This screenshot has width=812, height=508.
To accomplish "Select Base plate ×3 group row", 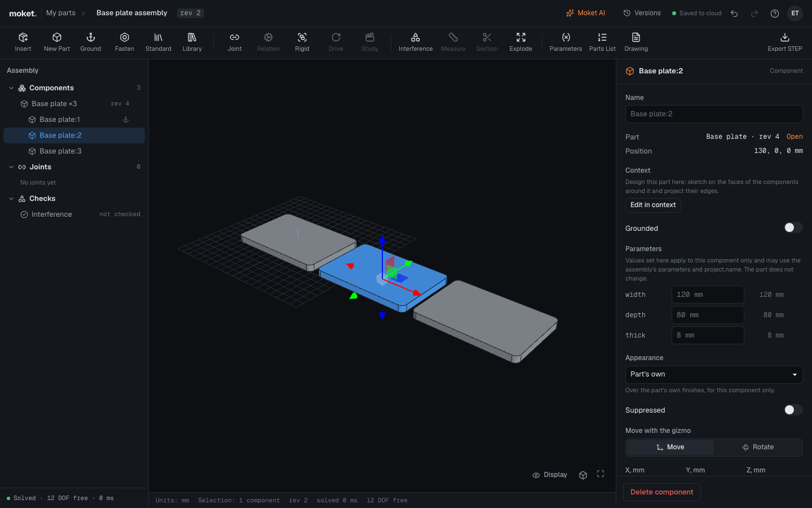I will coord(74,104).
